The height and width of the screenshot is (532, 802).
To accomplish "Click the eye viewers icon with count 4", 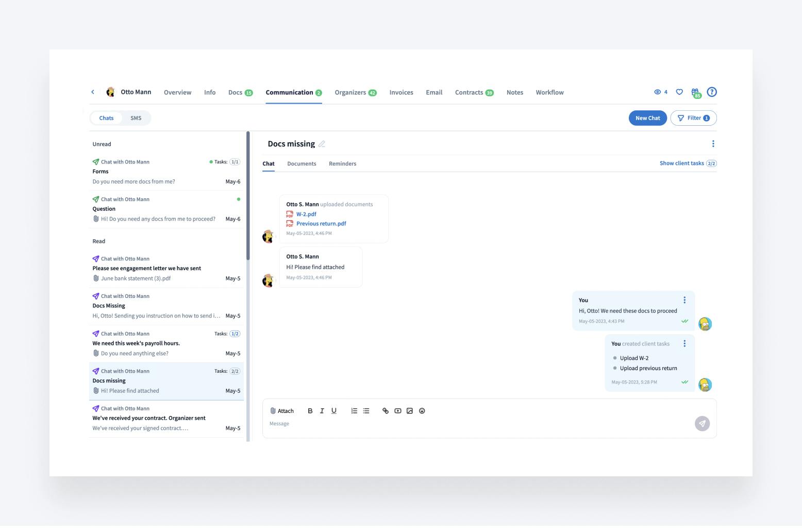I will (x=660, y=92).
